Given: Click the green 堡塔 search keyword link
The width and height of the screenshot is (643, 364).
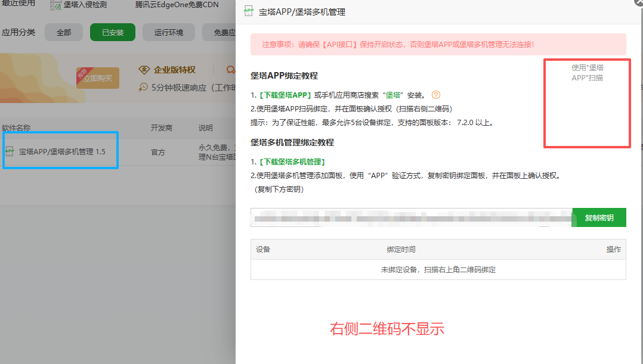Looking at the screenshot, I should point(393,95).
